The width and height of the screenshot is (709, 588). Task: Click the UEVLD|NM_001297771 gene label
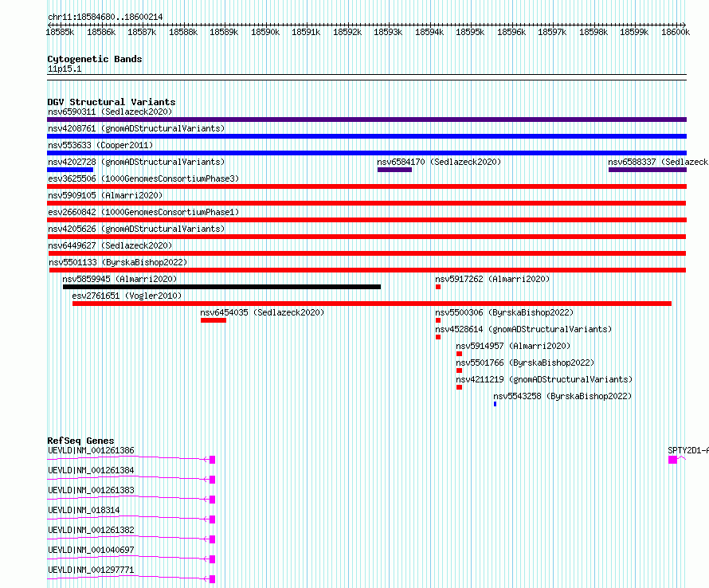[x=91, y=570]
